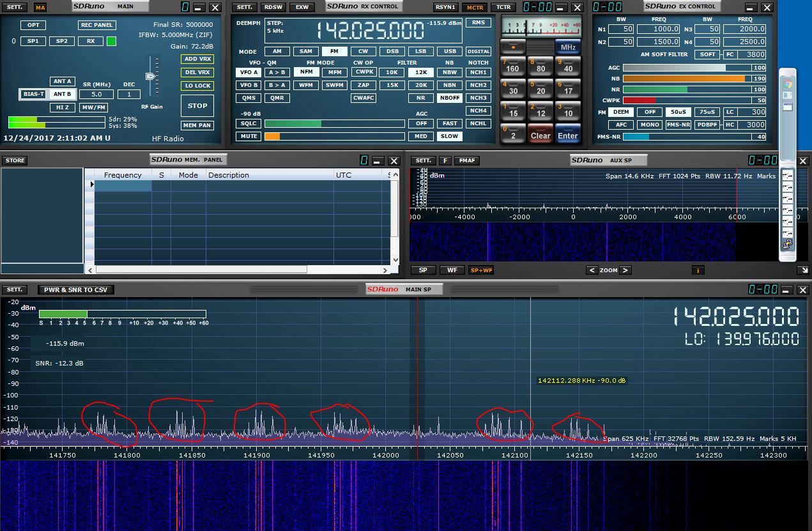Click the resize arrow icon in AUX SP corner
Viewport: 812px width, 531px height.
pyautogui.click(x=803, y=270)
